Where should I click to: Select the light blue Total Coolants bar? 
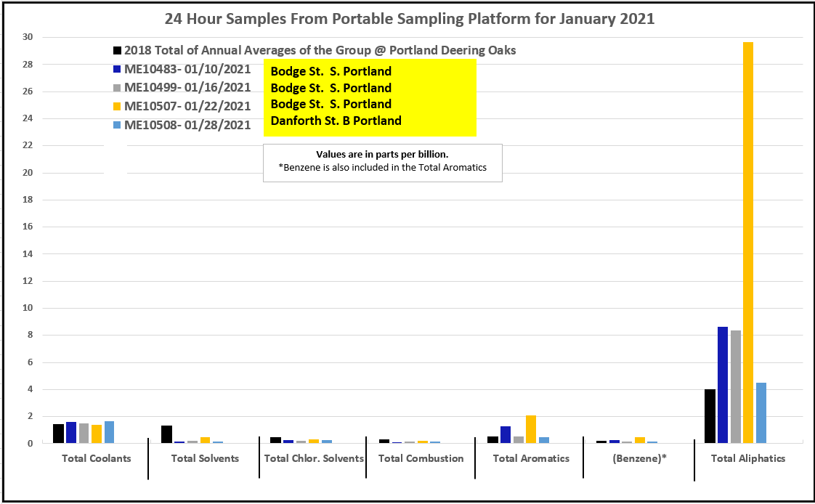(x=110, y=432)
